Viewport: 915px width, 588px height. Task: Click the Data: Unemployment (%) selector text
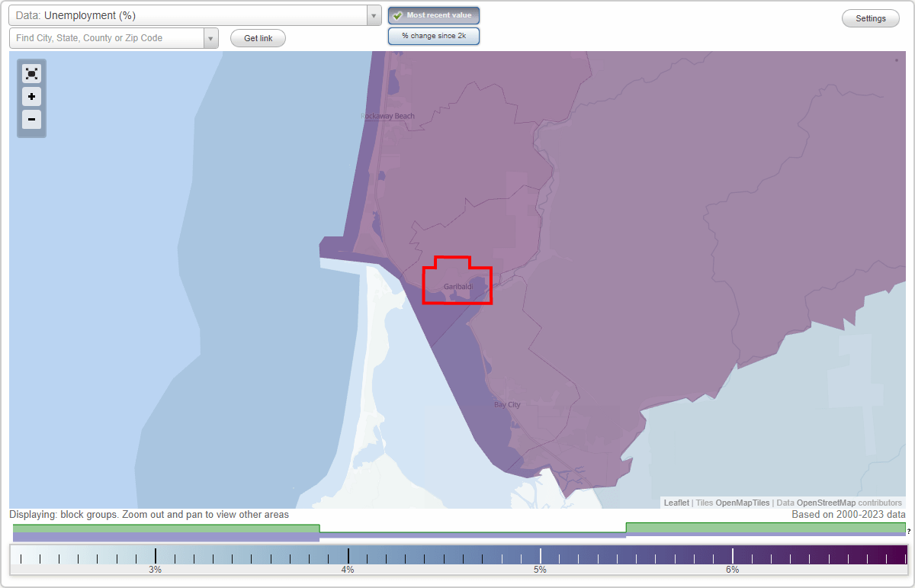pos(75,15)
